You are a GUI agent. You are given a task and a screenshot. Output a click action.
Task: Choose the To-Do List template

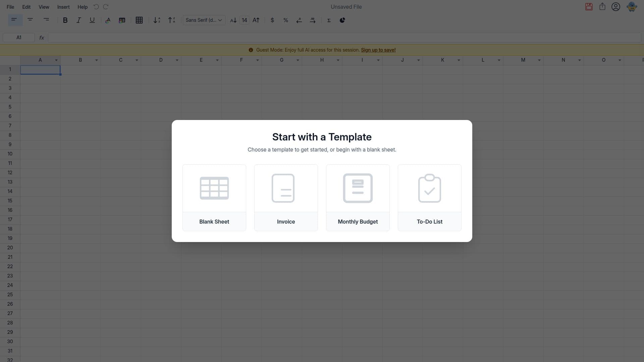(x=430, y=198)
